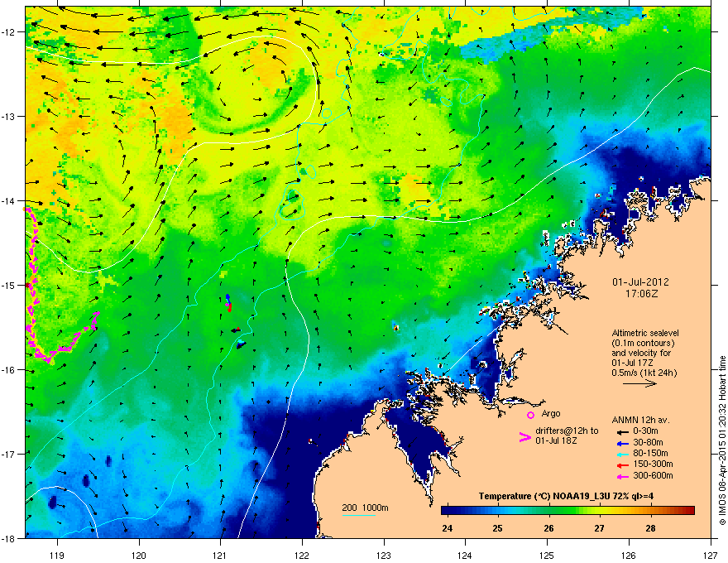Click the cyan 80-150m arrow legend symbol

click(x=623, y=454)
